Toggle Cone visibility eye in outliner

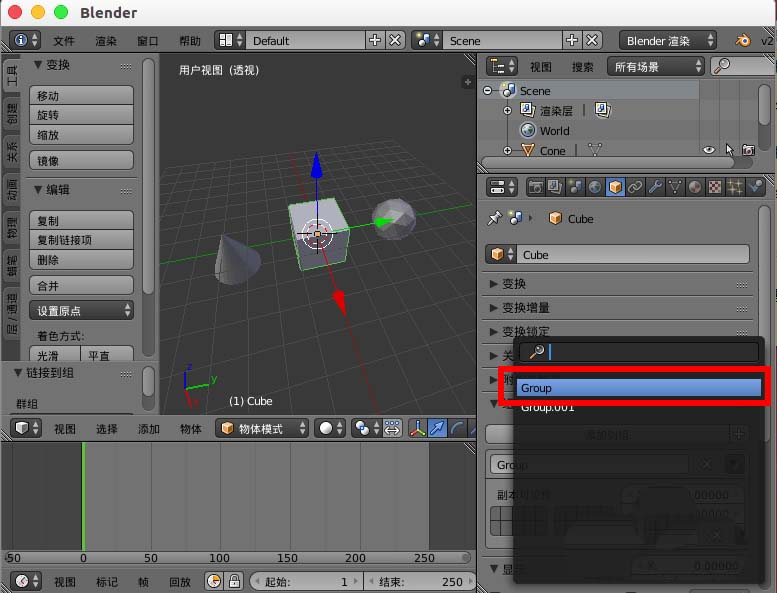[709, 150]
